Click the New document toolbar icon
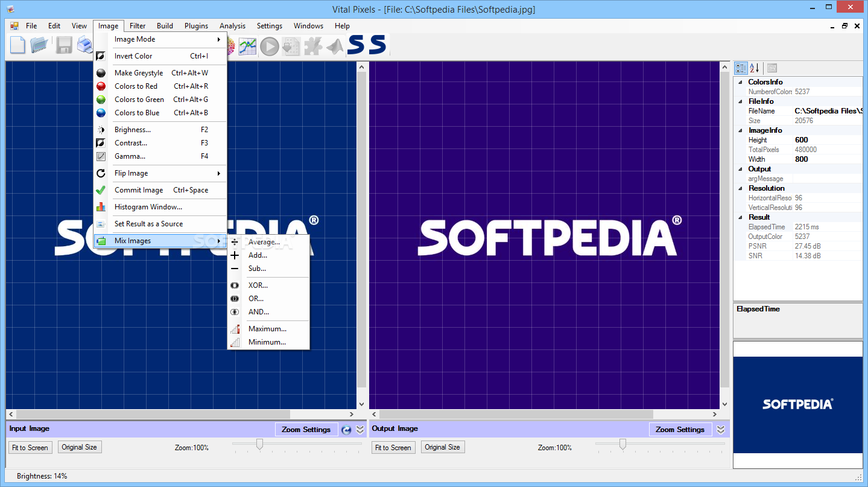 coord(17,45)
